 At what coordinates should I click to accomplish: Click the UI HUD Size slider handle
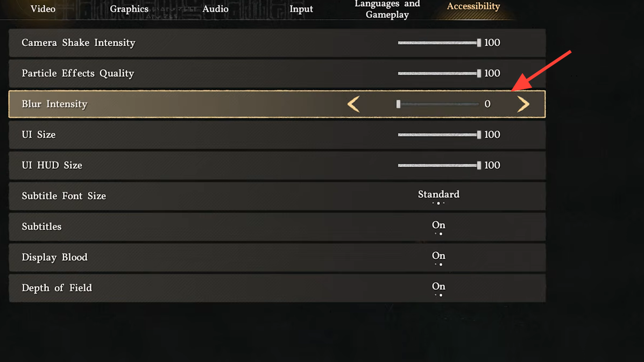[x=479, y=165]
